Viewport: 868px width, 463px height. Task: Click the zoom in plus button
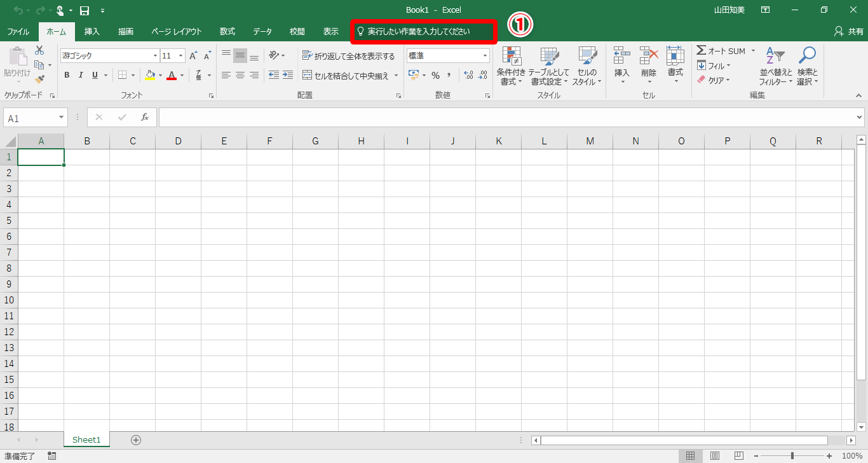pos(829,456)
